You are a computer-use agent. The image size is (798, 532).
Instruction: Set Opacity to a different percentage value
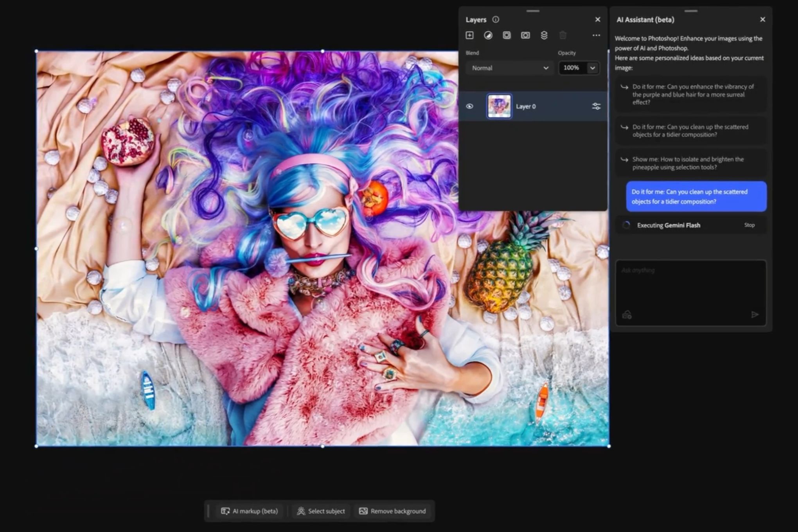tap(571, 68)
